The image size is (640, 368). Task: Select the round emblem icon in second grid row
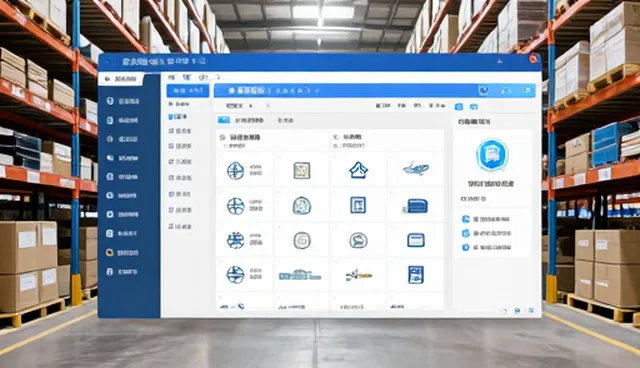pos(302,205)
